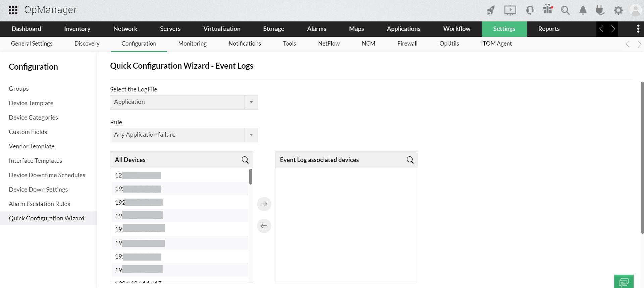The image size is (644, 288).
Task: Open the Workflow tab
Action: [x=457, y=29]
